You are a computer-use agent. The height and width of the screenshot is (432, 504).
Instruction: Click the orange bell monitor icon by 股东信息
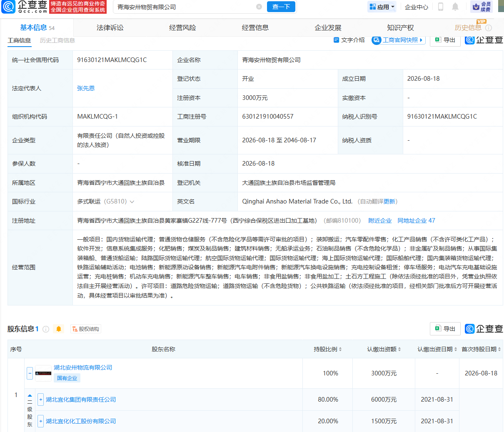(59, 329)
